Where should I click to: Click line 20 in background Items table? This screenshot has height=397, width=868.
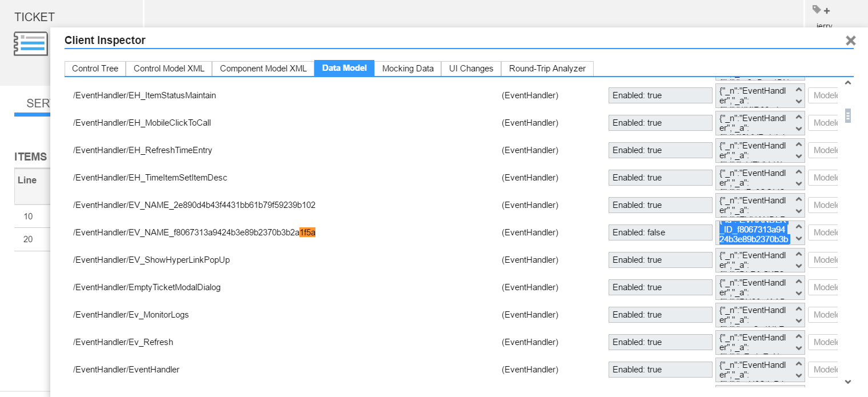28,239
